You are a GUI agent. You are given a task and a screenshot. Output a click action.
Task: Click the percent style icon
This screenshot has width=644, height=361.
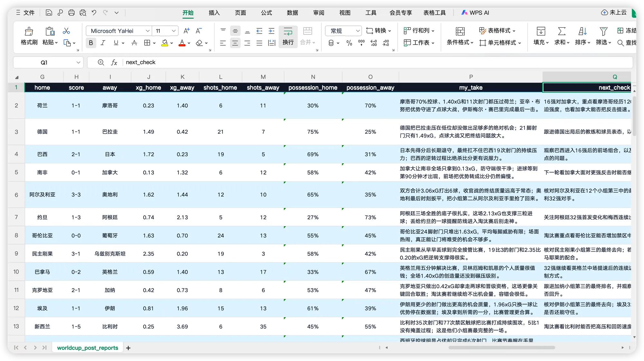click(349, 43)
